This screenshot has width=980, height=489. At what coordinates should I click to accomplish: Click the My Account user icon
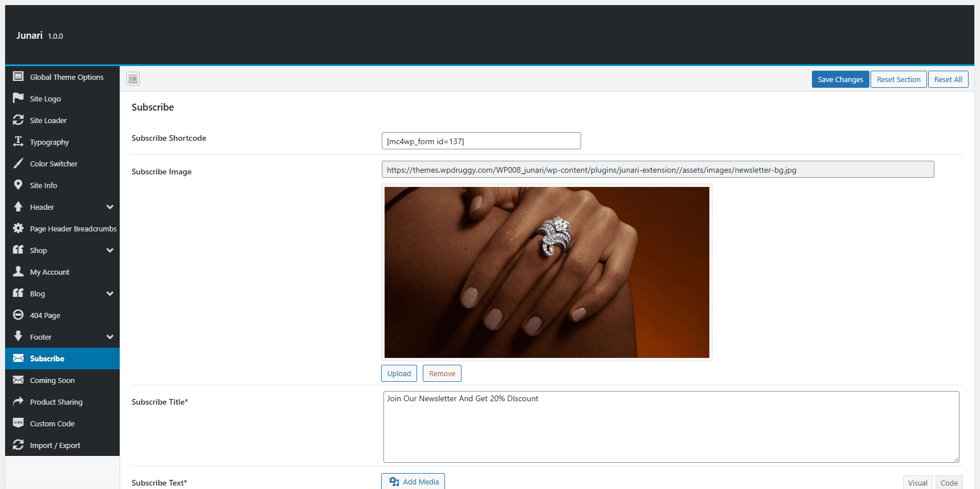pyautogui.click(x=18, y=271)
